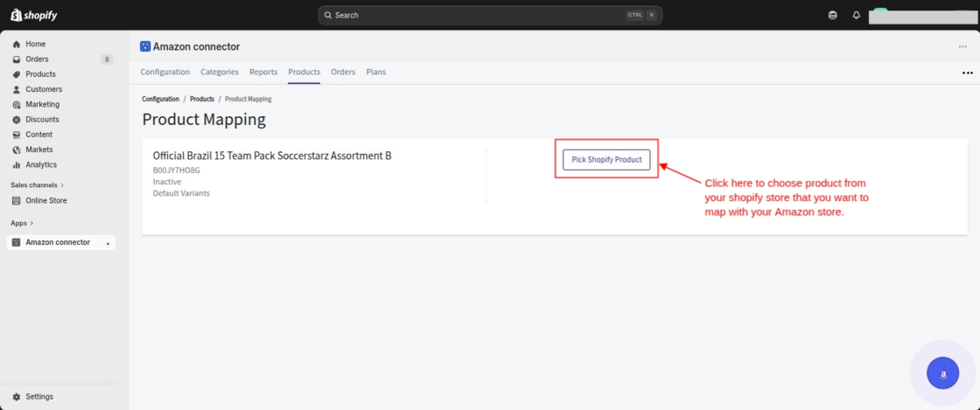980x410 pixels.
Task: Click the Default Variants text
Action: click(x=181, y=193)
